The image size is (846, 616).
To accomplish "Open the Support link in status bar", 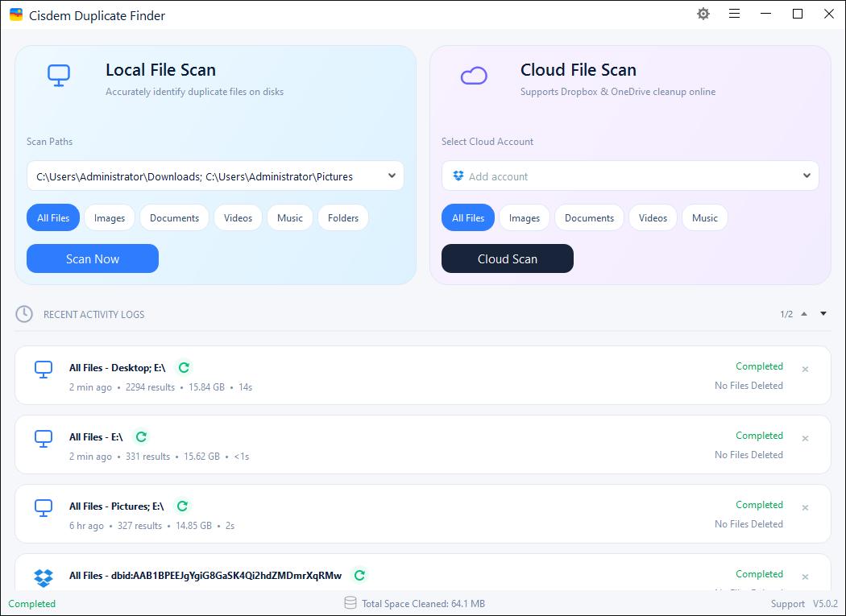I will click(788, 604).
